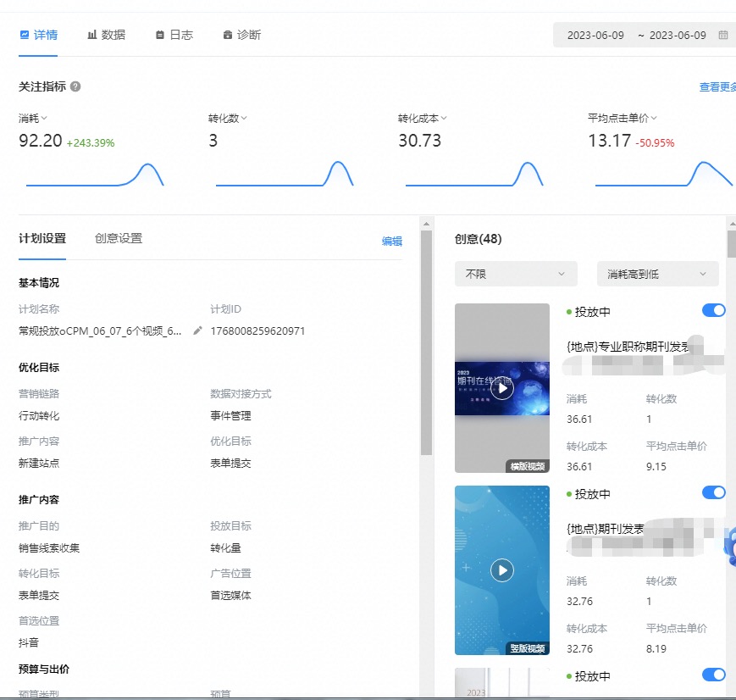This screenshot has height=700, width=736.
Task: Toggle the third creative's delivery switch
Action: click(x=714, y=675)
